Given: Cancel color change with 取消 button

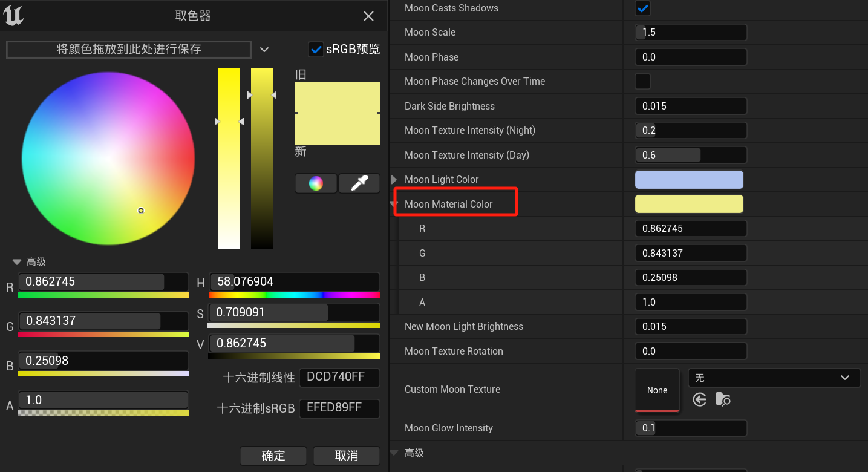Looking at the screenshot, I should pos(347,456).
